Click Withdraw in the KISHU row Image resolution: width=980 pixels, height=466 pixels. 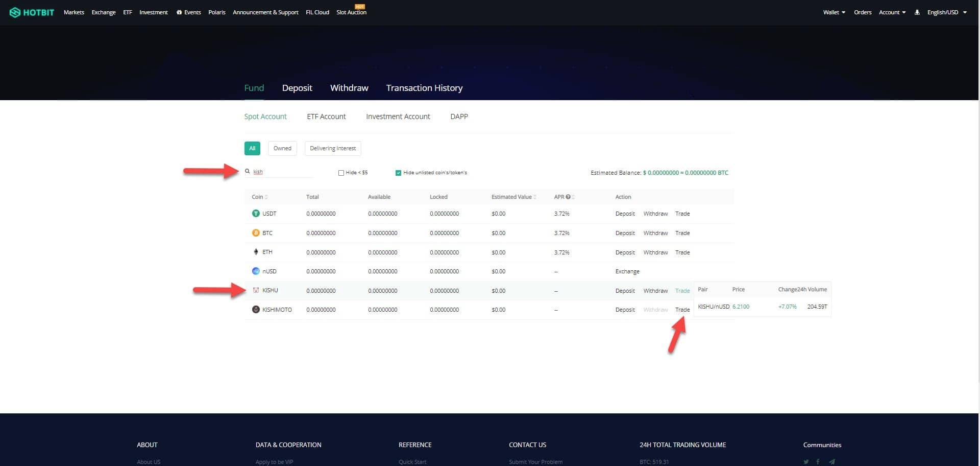pyautogui.click(x=655, y=291)
